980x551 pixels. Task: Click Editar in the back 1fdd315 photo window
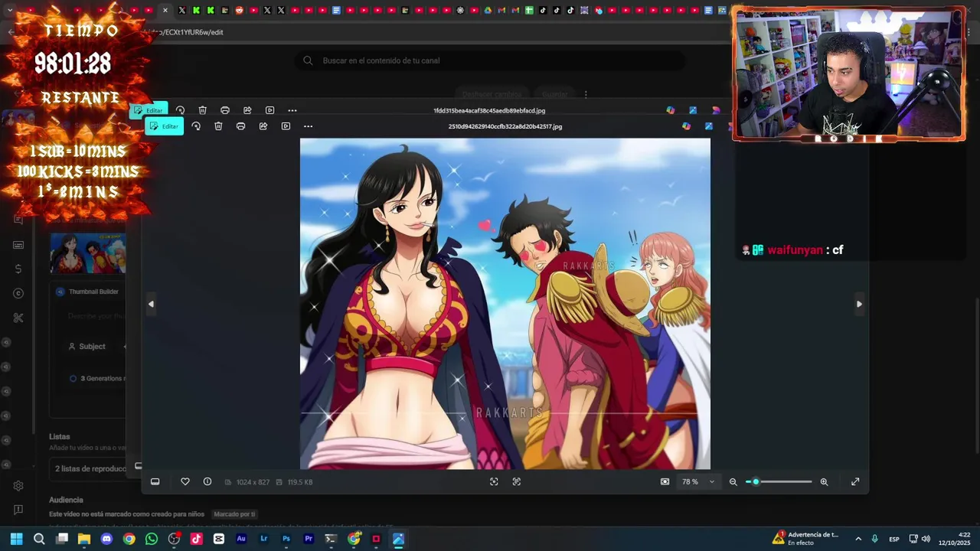[149, 110]
